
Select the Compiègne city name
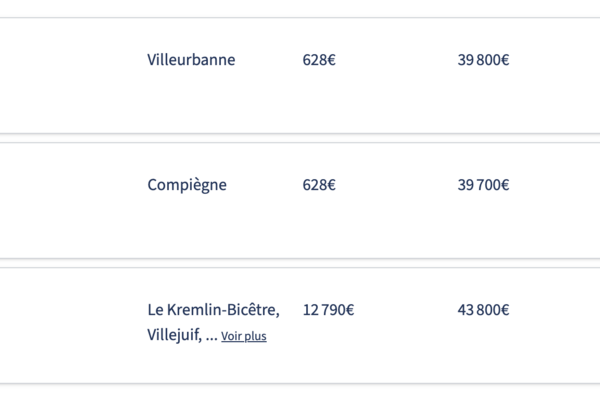(x=187, y=185)
